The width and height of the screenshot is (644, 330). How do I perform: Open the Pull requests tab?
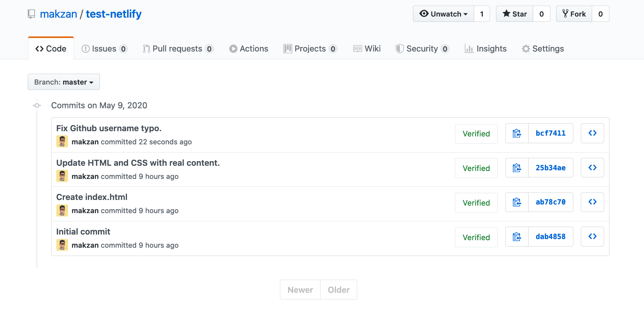point(178,48)
